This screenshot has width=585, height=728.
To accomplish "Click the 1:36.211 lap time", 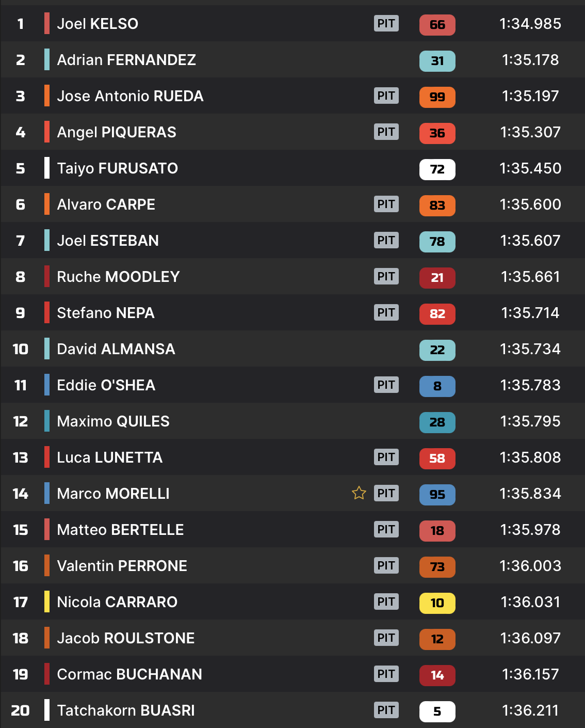I will 530,710.
